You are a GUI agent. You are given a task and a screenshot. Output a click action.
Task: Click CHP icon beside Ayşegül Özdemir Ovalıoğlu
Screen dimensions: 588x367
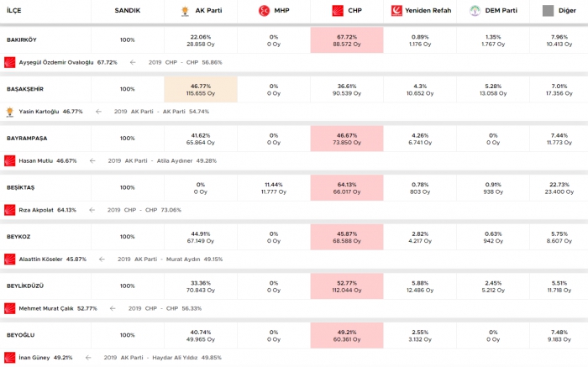10,62
